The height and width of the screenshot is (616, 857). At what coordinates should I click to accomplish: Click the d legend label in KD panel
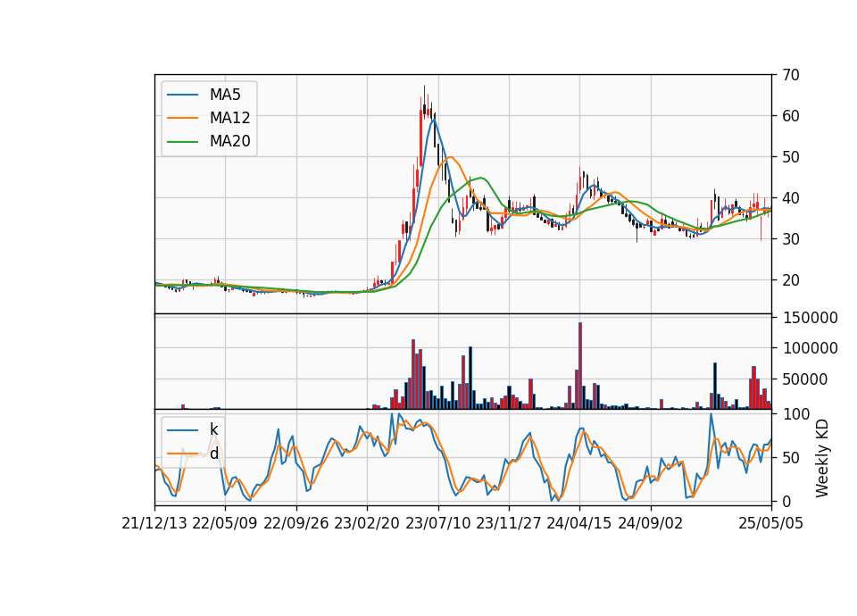tap(213, 454)
